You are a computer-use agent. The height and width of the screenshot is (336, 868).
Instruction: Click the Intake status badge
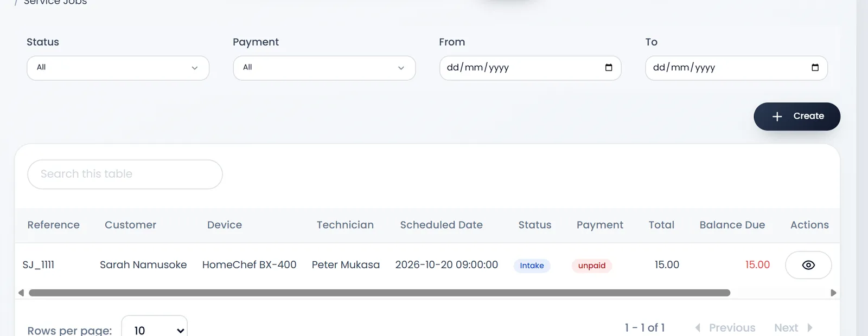tap(532, 266)
